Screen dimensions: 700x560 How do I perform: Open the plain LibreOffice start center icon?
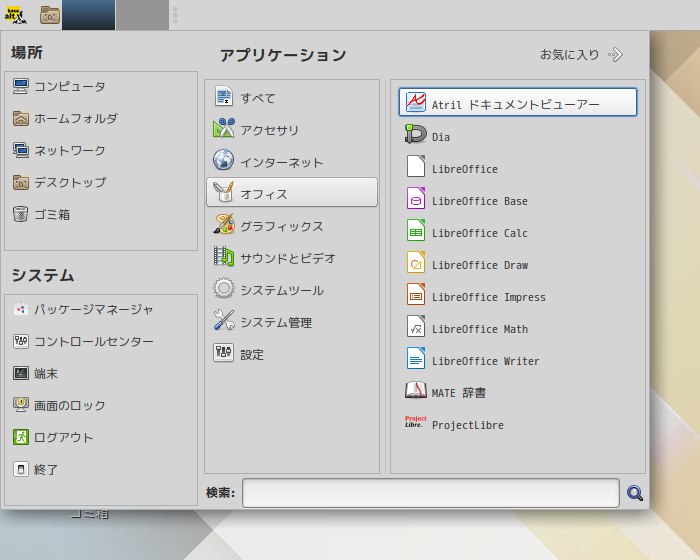pos(416,166)
